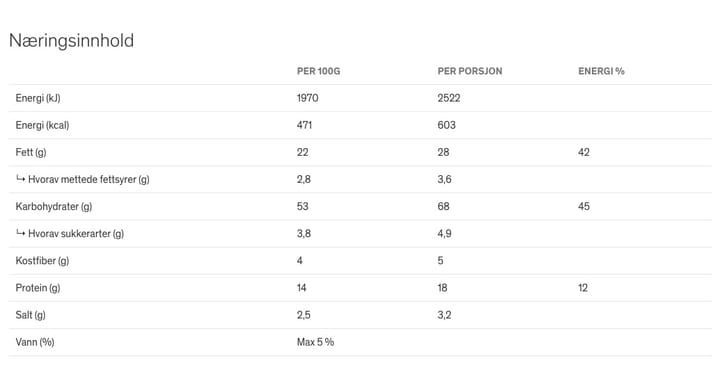This screenshot has width=720, height=388.
Task: Click the carbohydrate energy percent value 45
Action: (584, 207)
